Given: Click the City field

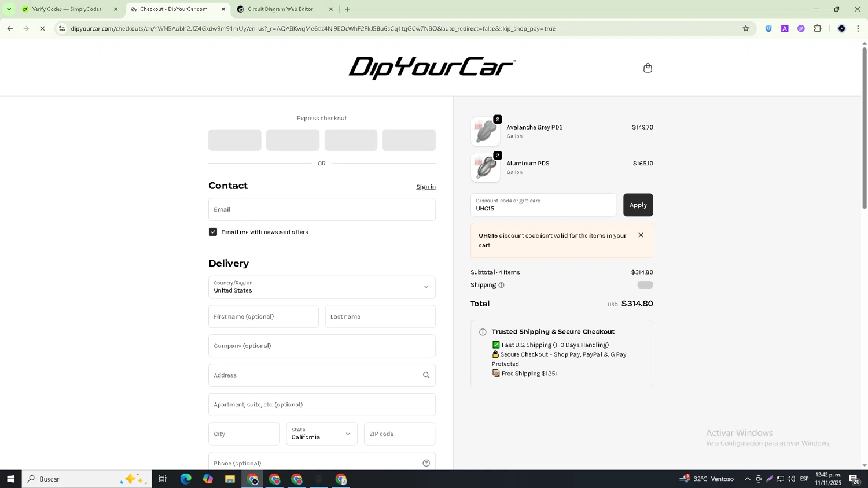Looking at the screenshot, I should [244, 434].
